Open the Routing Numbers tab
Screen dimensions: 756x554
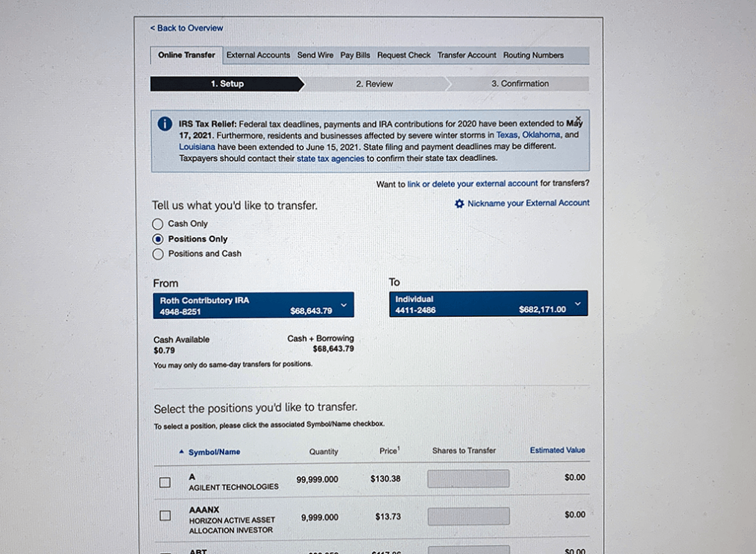(533, 55)
